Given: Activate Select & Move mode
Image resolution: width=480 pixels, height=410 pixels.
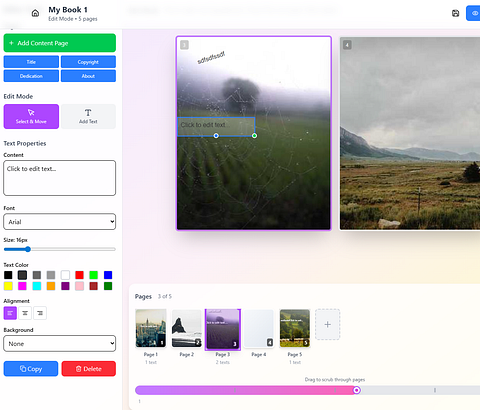Looking at the screenshot, I should coord(31,116).
